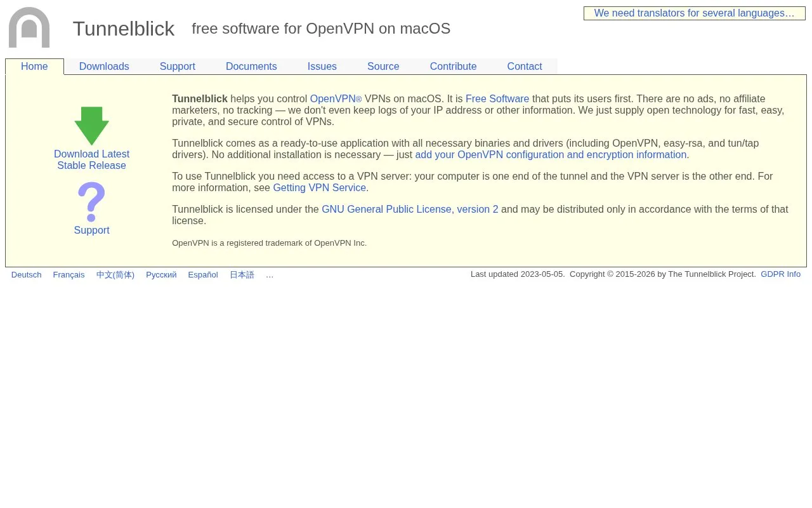Select the 中文(简体) language link
This screenshot has width=812, height=508.
pyautogui.click(x=115, y=275)
